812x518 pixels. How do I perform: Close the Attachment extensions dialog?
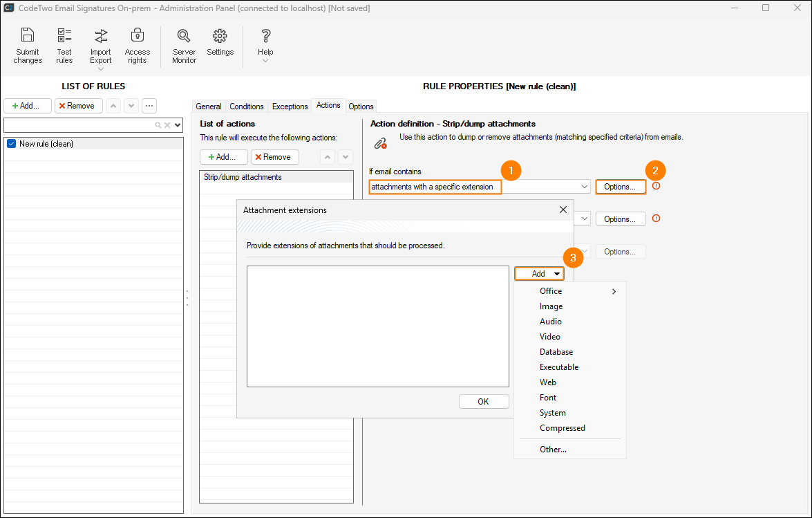(563, 210)
